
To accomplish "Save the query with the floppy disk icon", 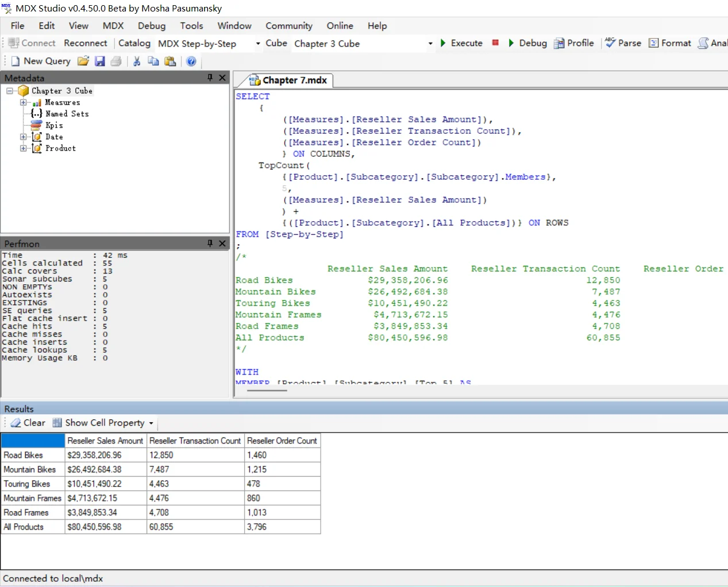I will pos(100,61).
